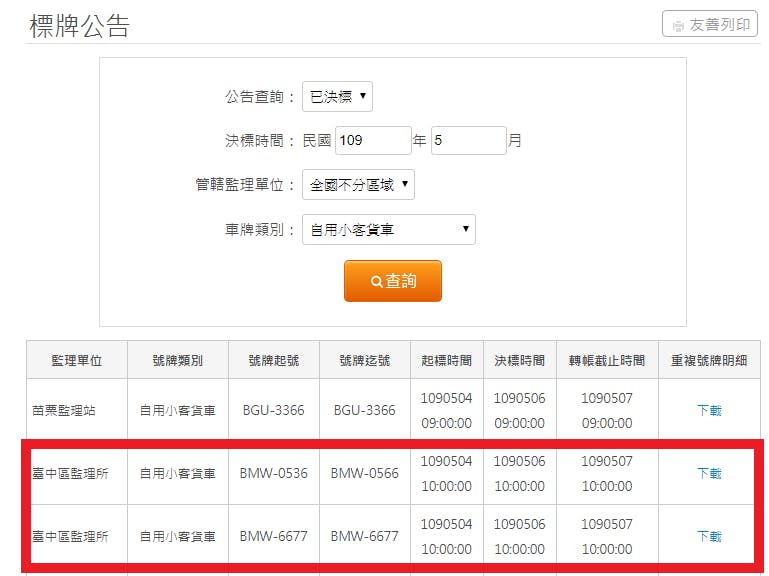
Task: Click the 友善列印 print button
Action: click(710, 24)
